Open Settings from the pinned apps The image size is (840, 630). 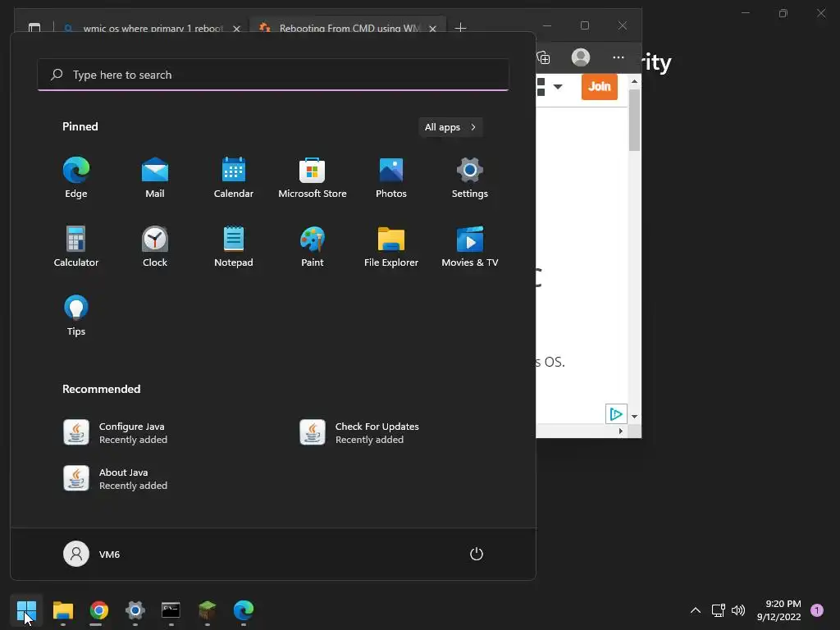click(x=470, y=178)
